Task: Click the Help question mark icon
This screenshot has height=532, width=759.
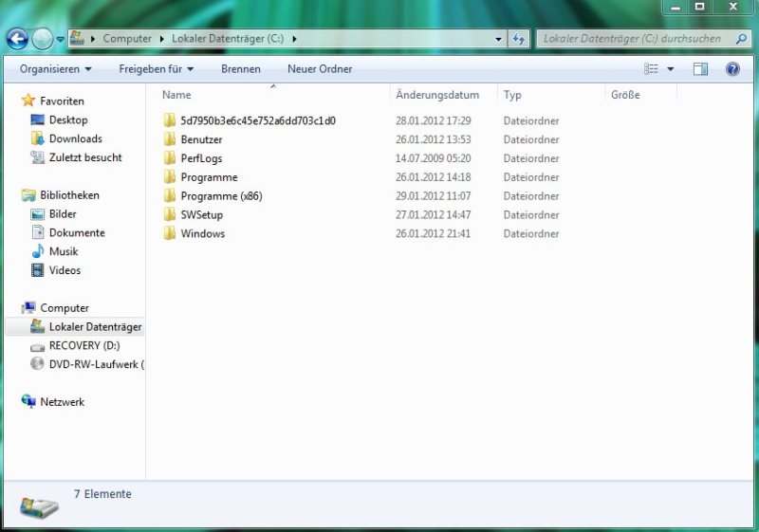Action: 732,69
